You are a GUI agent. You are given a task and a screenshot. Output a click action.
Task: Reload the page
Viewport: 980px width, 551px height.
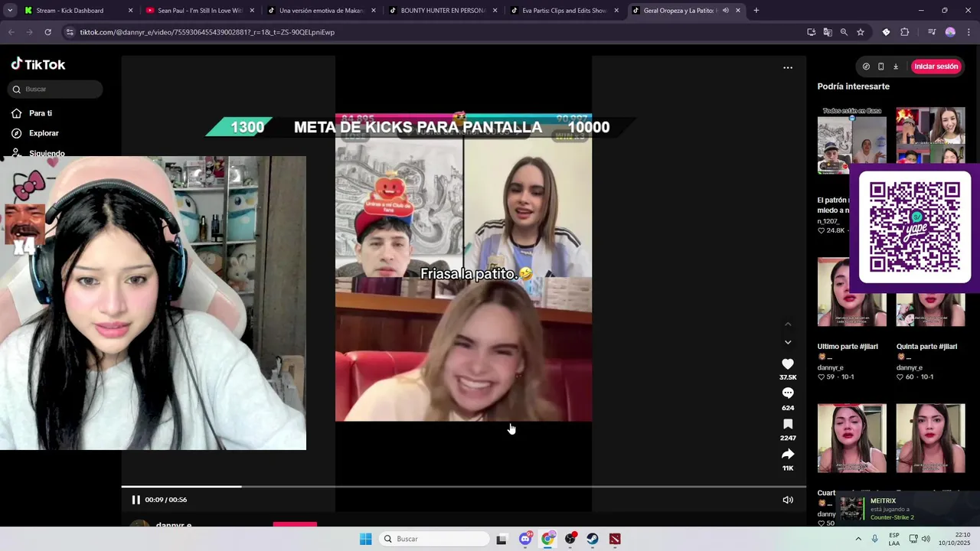pos(47,32)
